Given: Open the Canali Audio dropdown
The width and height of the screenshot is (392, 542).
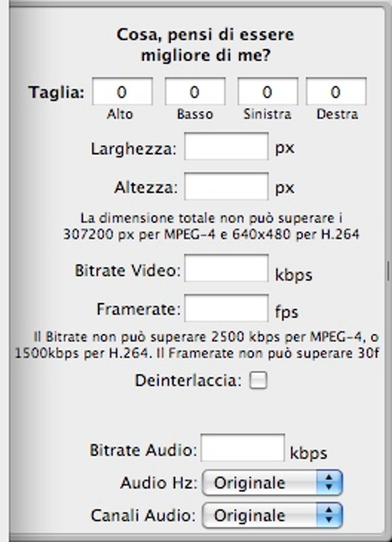Looking at the screenshot, I should [273, 515].
